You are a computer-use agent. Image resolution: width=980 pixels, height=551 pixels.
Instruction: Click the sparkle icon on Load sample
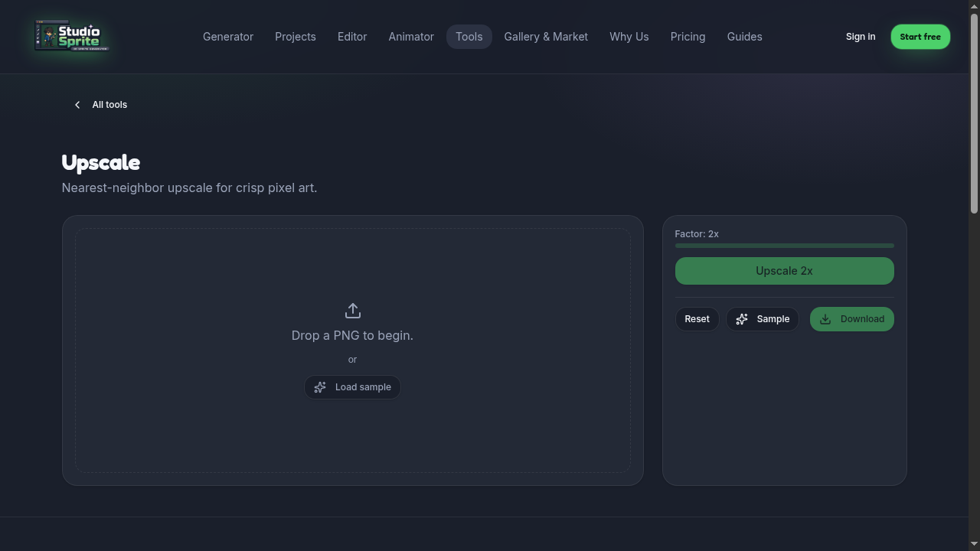tap(320, 387)
